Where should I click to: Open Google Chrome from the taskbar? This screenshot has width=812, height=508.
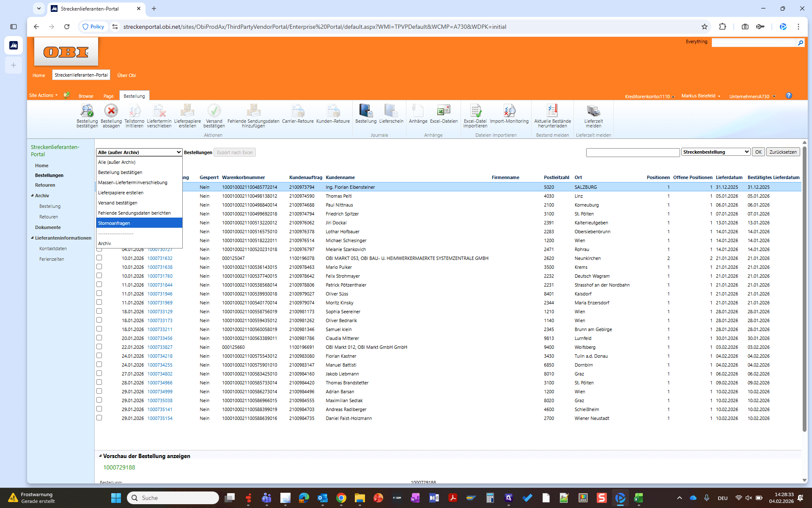tap(341, 498)
